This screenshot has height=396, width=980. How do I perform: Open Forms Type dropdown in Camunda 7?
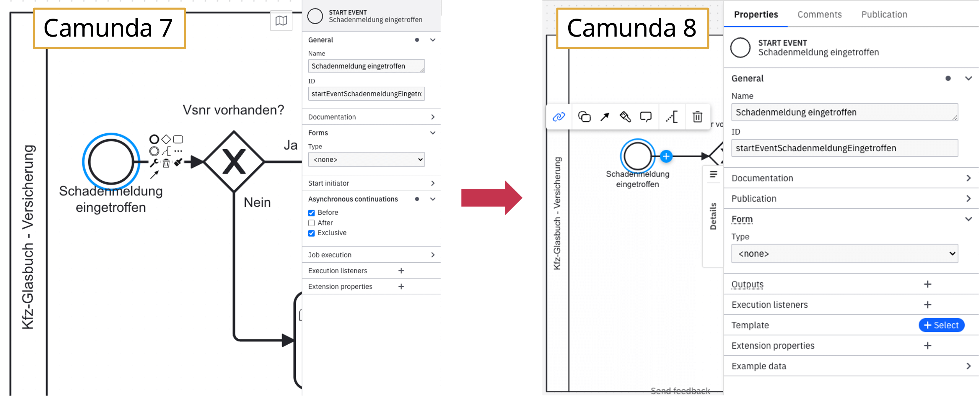366,160
